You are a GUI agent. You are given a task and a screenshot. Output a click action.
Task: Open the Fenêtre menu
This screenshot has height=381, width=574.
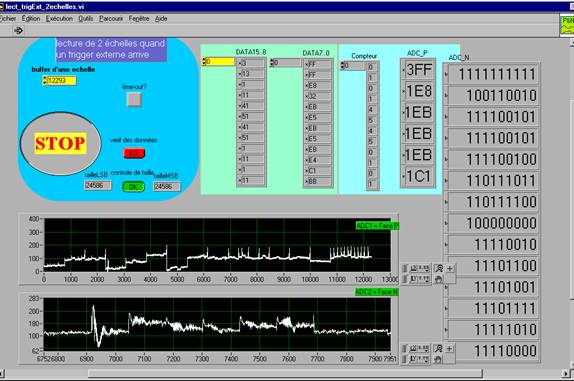click(x=139, y=19)
